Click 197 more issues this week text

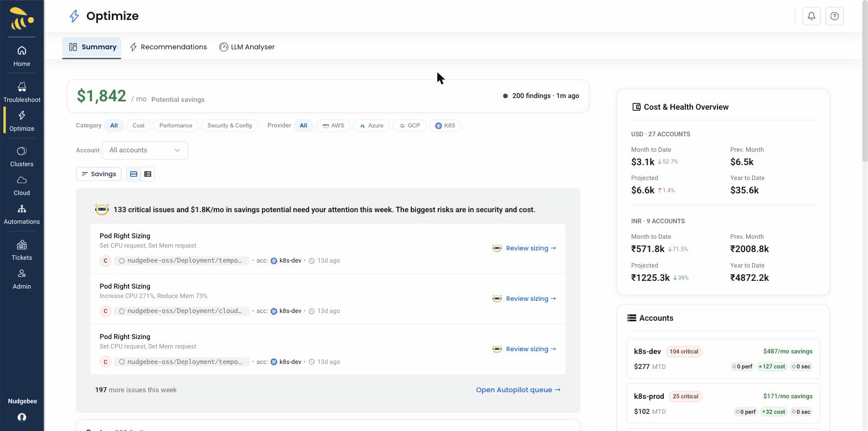(x=136, y=390)
